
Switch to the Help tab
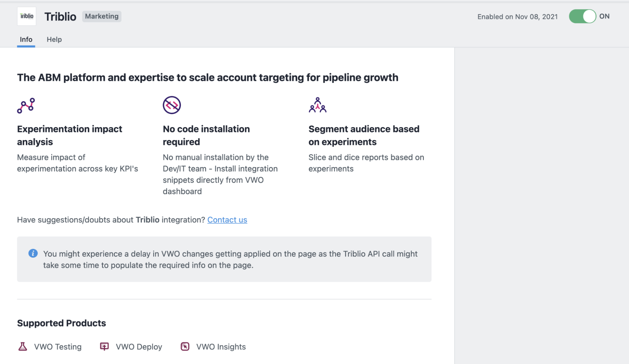[x=54, y=39]
